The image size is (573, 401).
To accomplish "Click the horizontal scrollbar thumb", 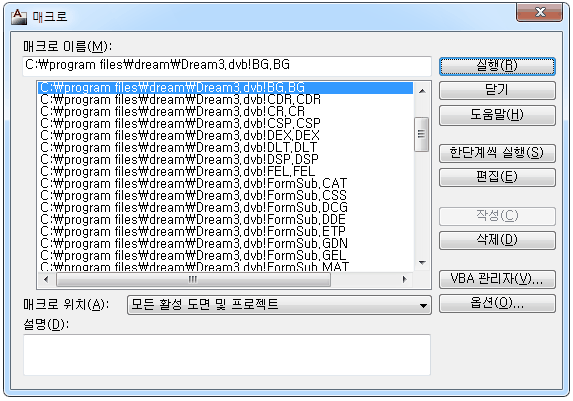I will point(193,280).
